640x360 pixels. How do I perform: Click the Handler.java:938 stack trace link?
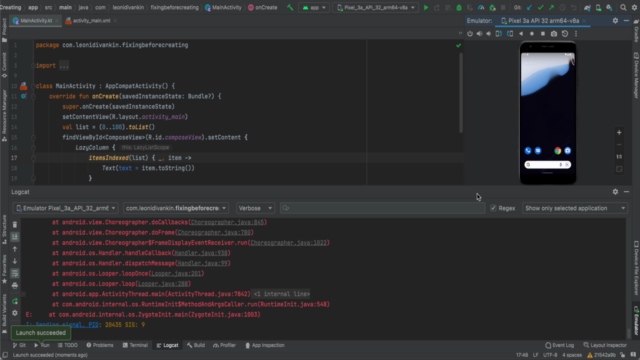point(201,253)
